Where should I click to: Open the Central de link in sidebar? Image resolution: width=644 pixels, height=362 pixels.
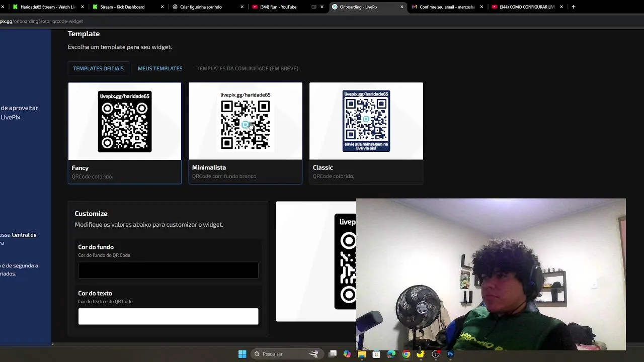click(x=24, y=235)
